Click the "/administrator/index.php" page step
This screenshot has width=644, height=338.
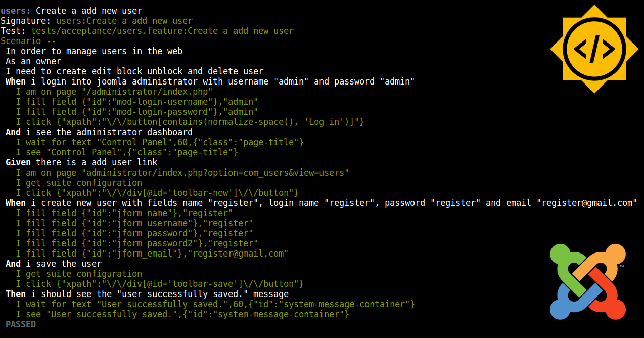coord(114,92)
